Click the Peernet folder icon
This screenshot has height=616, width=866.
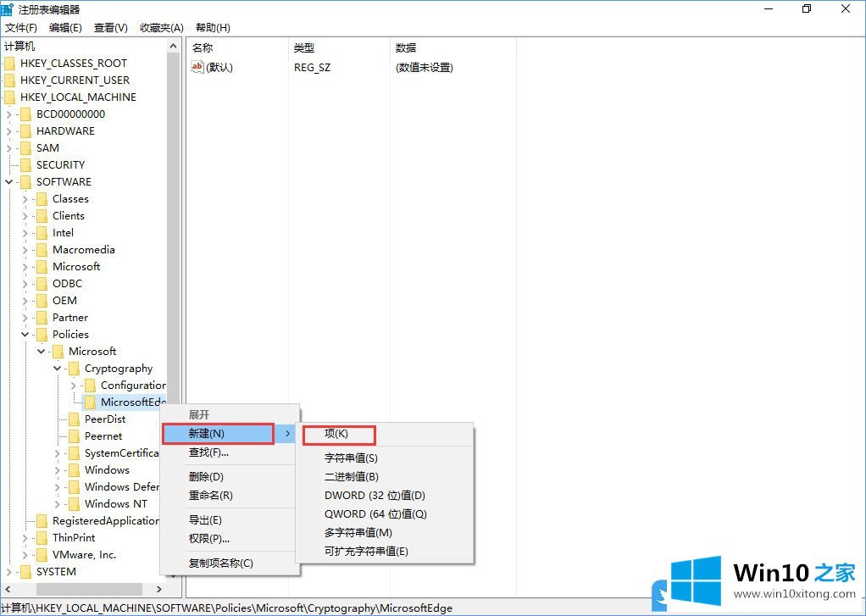coord(74,436)
